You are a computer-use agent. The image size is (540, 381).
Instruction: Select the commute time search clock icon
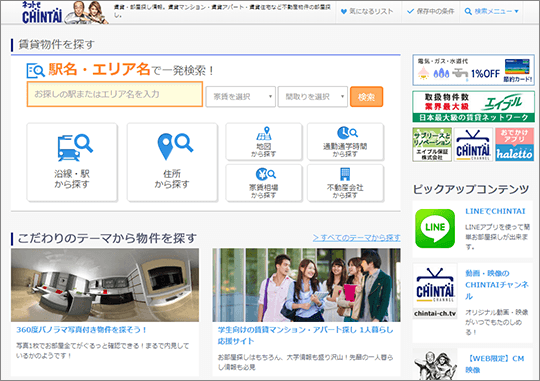pos(347,133)
